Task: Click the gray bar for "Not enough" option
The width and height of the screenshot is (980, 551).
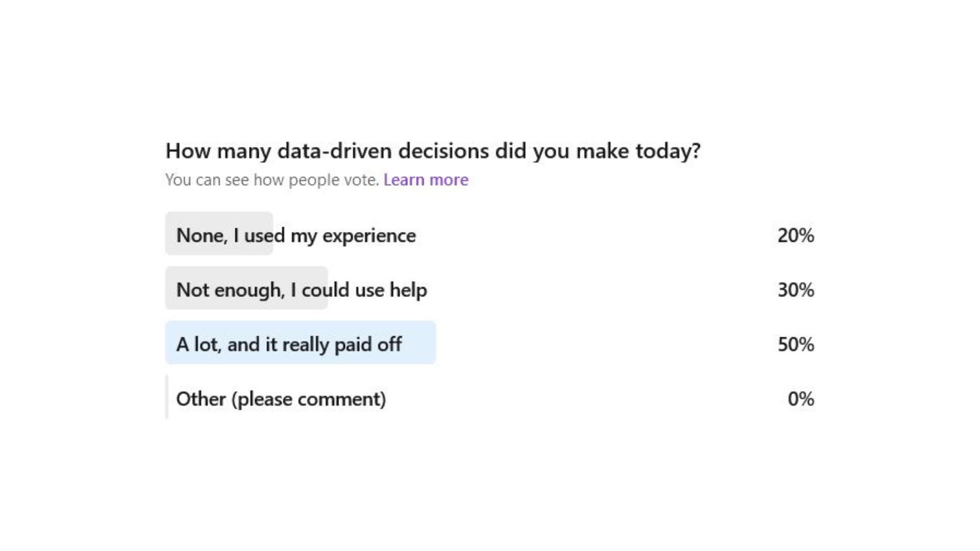Action: [246, 290]
